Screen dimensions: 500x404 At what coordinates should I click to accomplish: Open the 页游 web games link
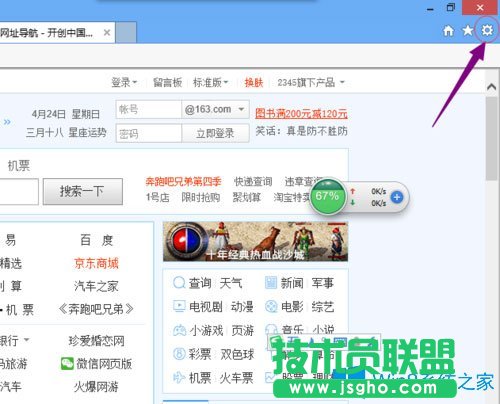(x=243, y=331)
